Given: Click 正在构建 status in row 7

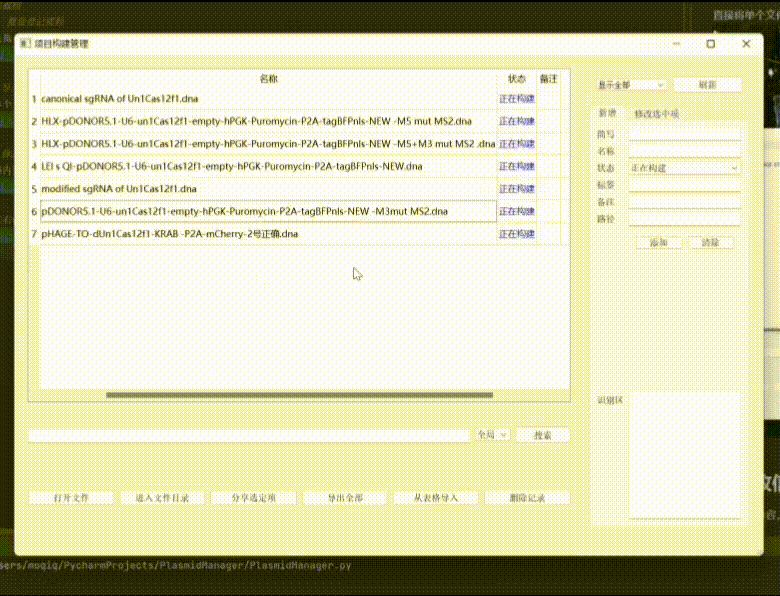Looking at the screenshot, I should (x=517, y=234).
